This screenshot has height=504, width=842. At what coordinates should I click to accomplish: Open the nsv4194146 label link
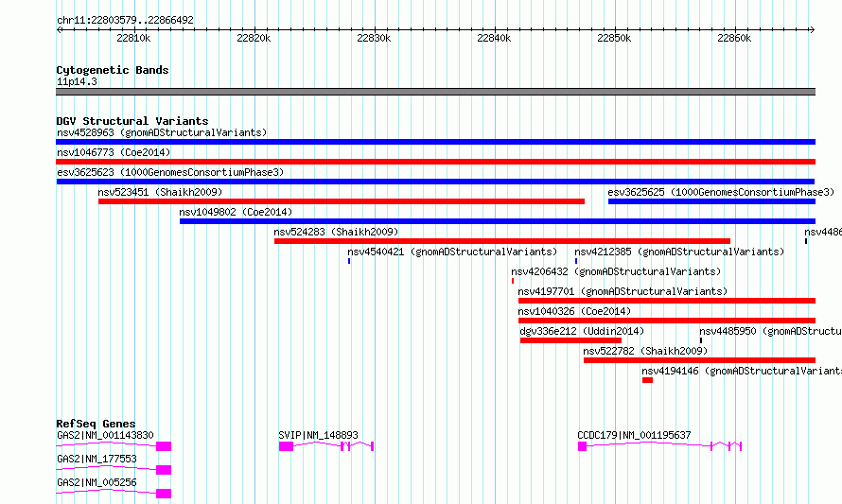tap(742, 371)
